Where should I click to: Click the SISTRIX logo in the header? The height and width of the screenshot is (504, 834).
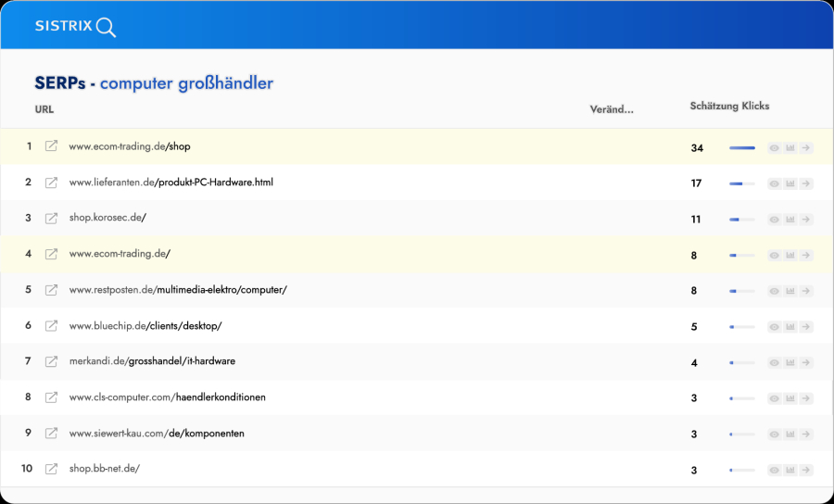click(75, 26)
